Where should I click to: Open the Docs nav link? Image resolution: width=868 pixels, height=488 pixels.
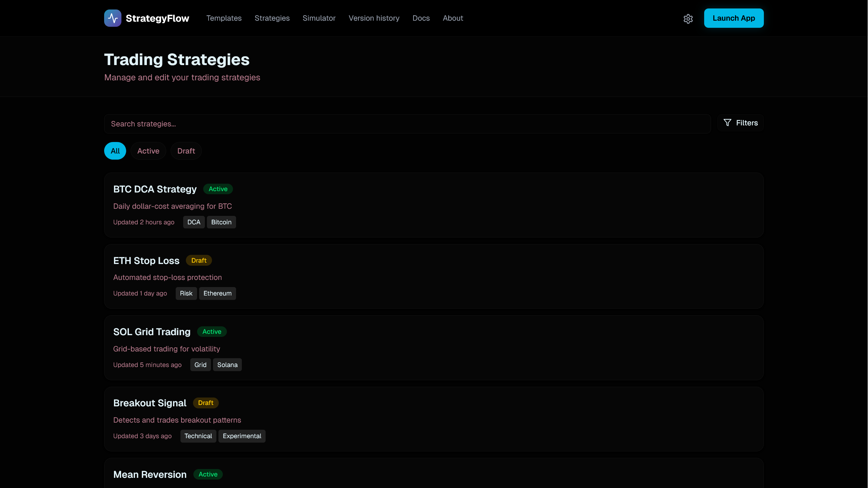click(x=421, y=18)
